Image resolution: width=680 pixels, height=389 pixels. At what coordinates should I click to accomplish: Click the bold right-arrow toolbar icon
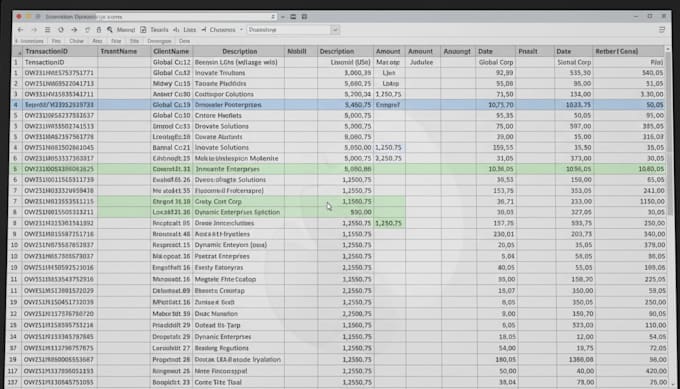[x=74, y=30]
